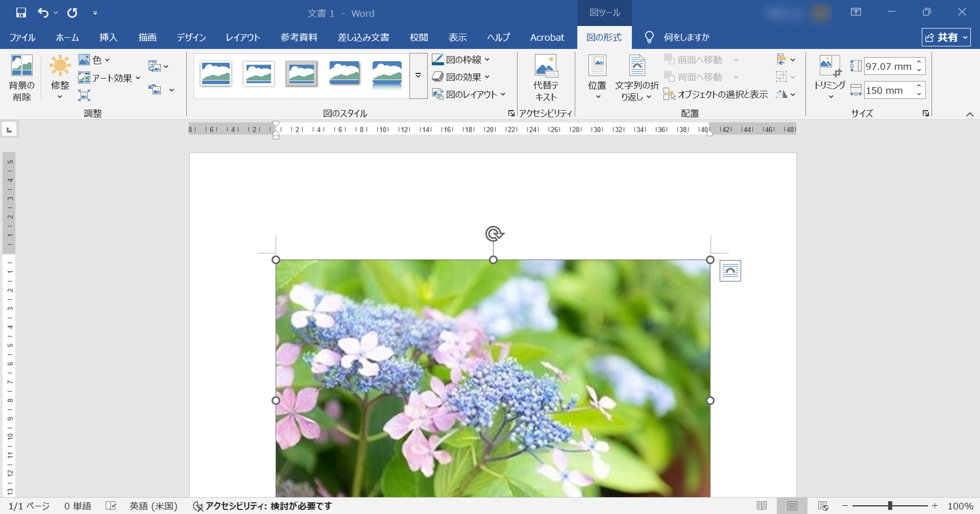The width and height of the screenshot is (980, 514).
Task: Apply the fifth reflected picture style
Action: coord(387,75)
